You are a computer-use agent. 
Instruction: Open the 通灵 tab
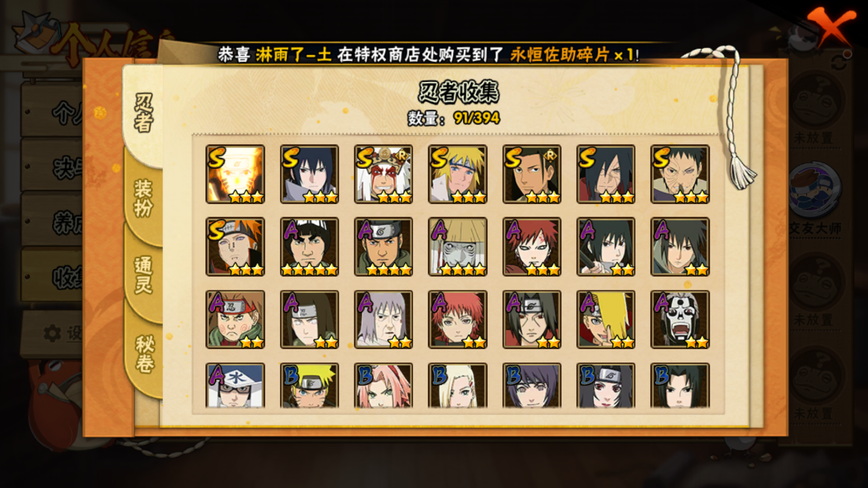click(143, 275)
